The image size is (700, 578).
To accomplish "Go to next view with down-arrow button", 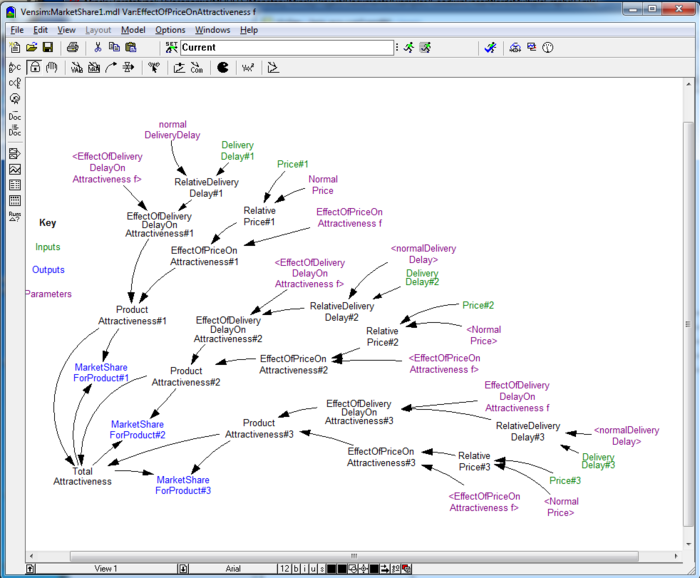I will point(183,569).
